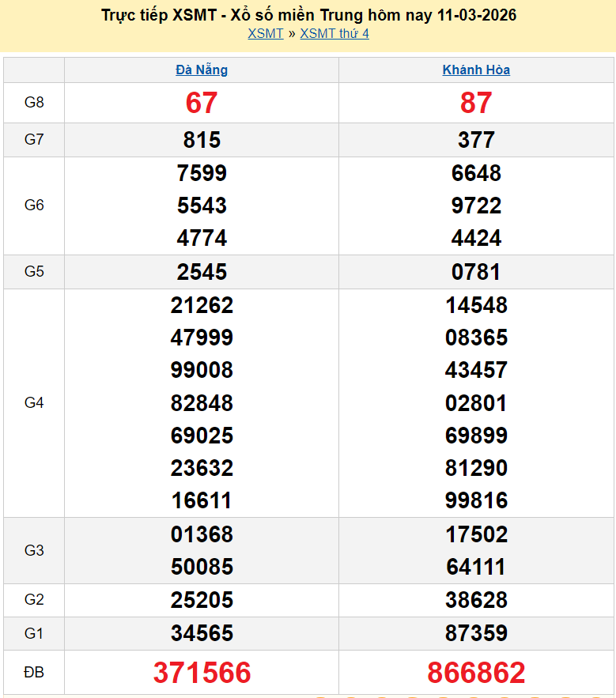Click Đà Nẵng special prize 371566

[202, 673]
